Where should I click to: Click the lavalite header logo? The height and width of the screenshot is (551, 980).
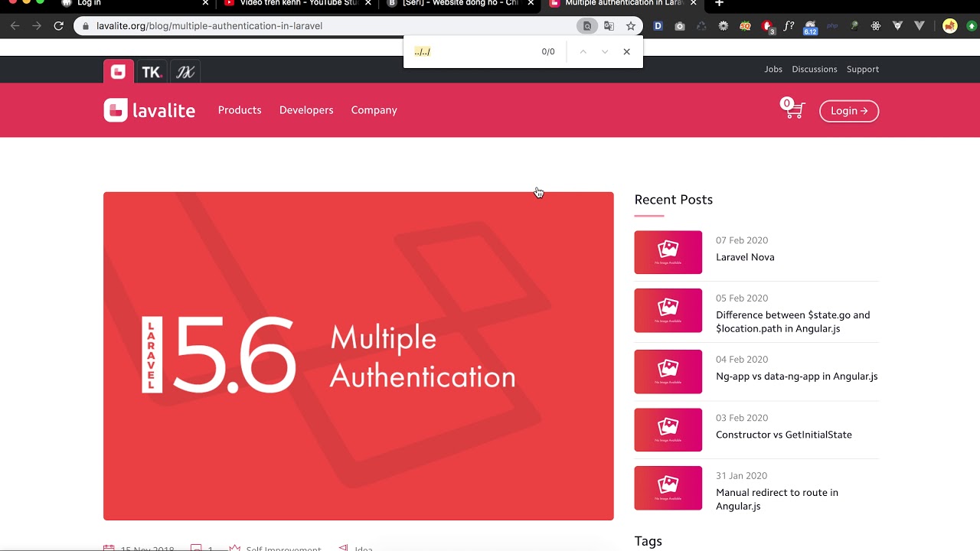pyautogui.click(x=149, y=110)
